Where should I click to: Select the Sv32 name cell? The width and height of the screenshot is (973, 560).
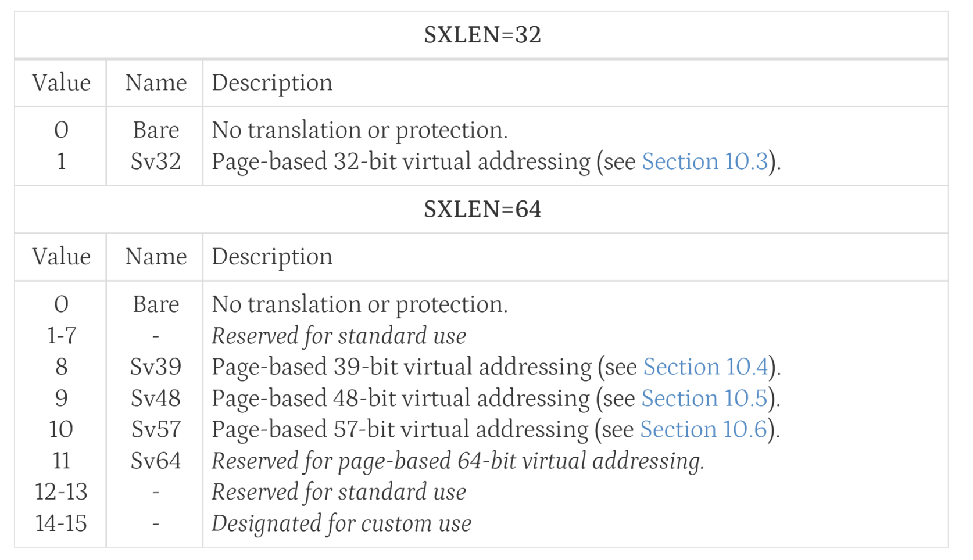coord(156,161)
